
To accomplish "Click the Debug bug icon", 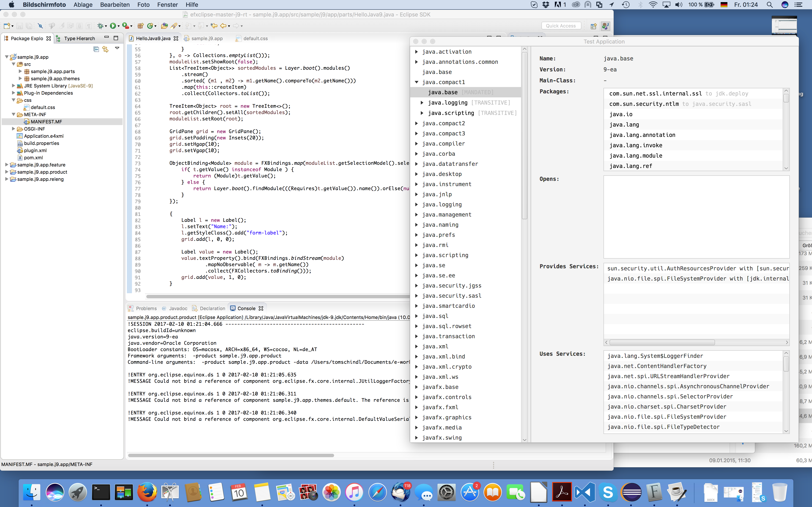I will [x=100, y=26].
